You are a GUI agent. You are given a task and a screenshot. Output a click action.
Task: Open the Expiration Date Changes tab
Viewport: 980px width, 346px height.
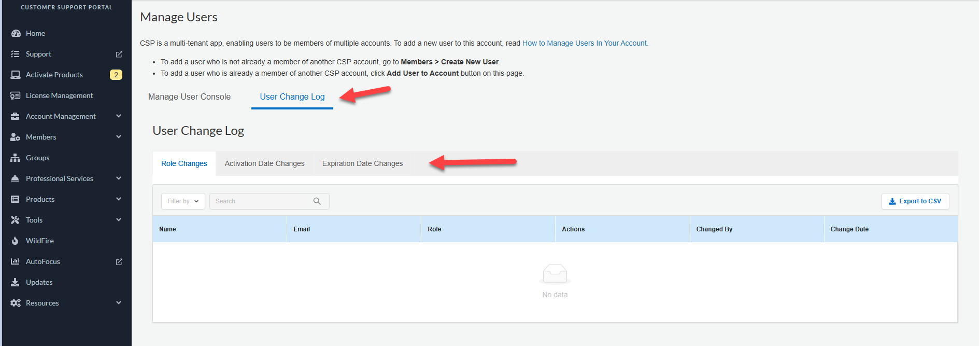point(362,163)
